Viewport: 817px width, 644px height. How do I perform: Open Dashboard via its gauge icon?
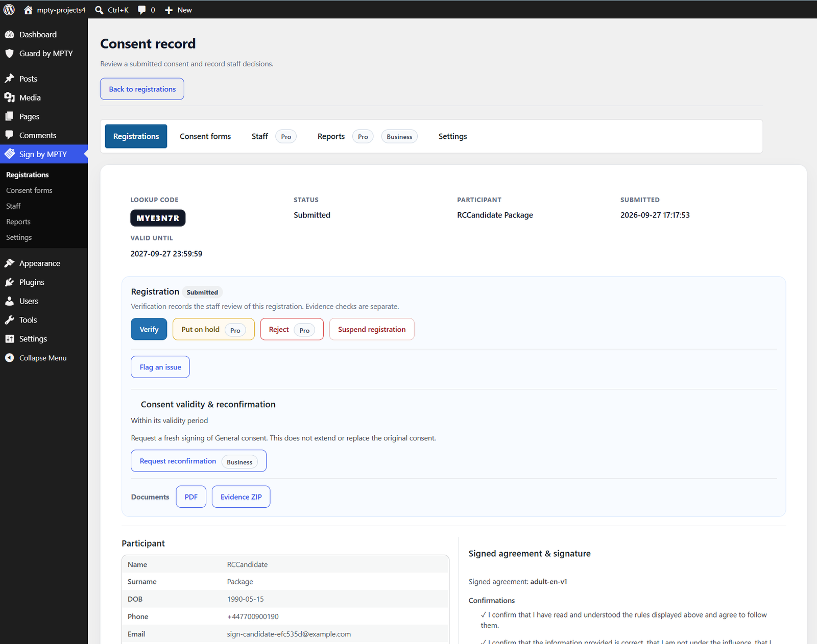click(x=9, y=34)
